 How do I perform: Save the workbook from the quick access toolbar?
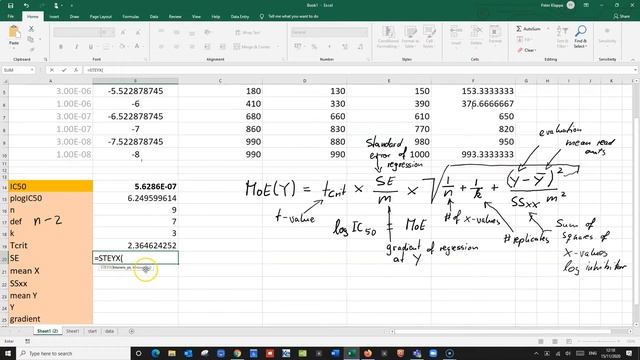click(11, 5)
